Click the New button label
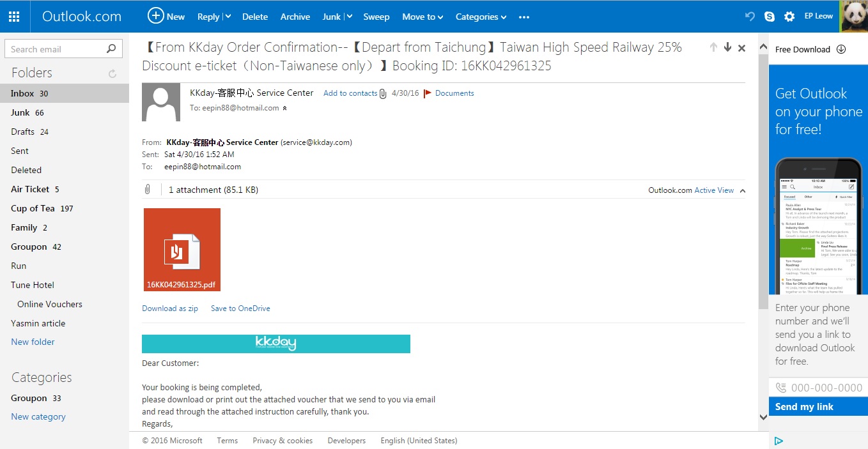 pos(176,17)
